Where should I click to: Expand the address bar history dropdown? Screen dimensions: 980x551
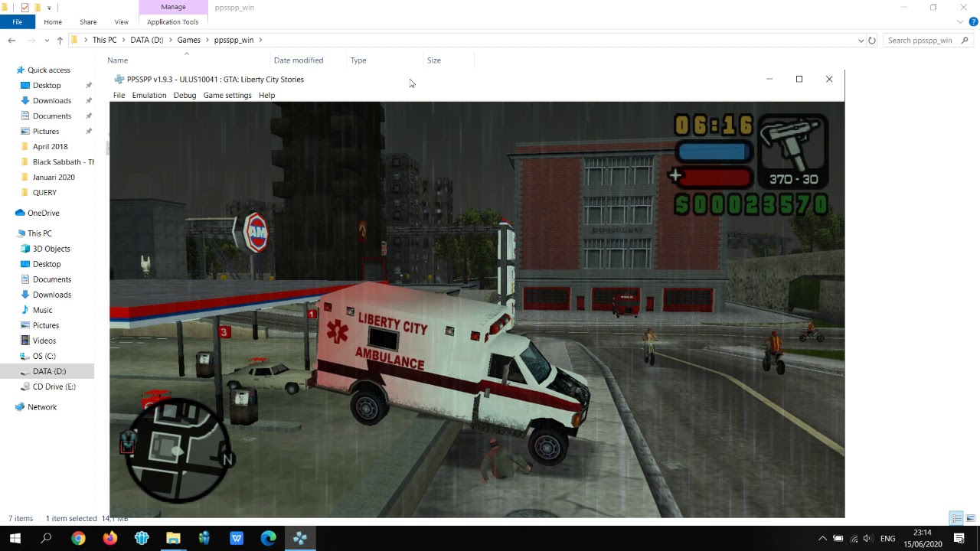(861, 40)
